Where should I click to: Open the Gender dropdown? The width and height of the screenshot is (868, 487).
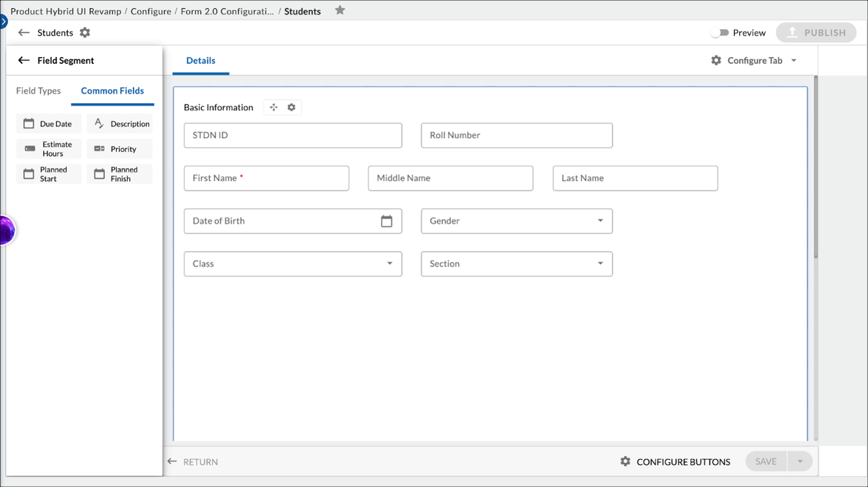tap(600, 221)
